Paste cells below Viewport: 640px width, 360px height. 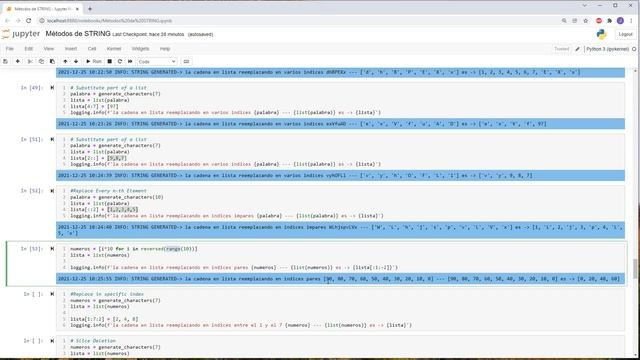52,61
